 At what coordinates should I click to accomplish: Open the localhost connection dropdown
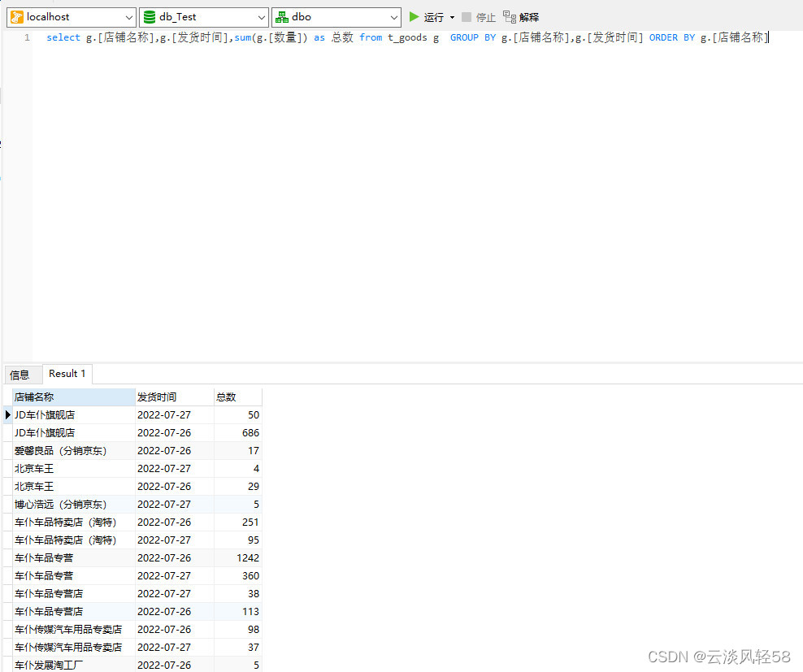point(129,17)
